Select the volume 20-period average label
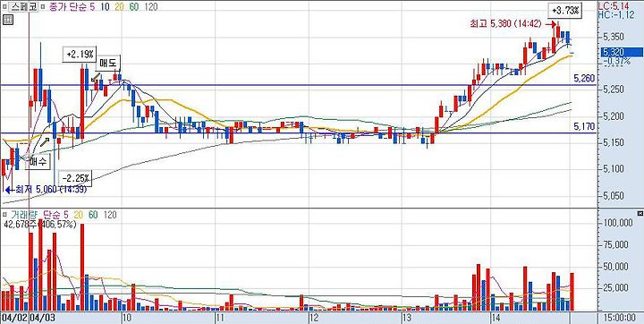The width and height of the screenshot is (644, 324). pyautogui.click(x=79, y=215)
